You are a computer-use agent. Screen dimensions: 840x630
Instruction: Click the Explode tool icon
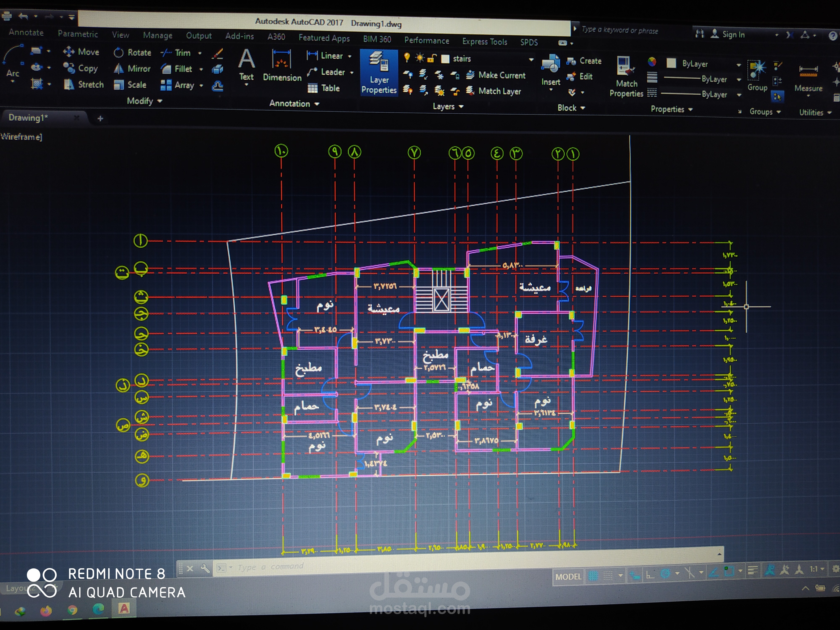(x=218, y=70)
